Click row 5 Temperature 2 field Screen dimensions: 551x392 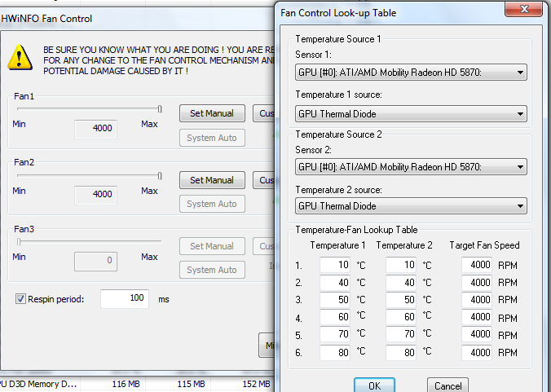[x=400, y=333]
